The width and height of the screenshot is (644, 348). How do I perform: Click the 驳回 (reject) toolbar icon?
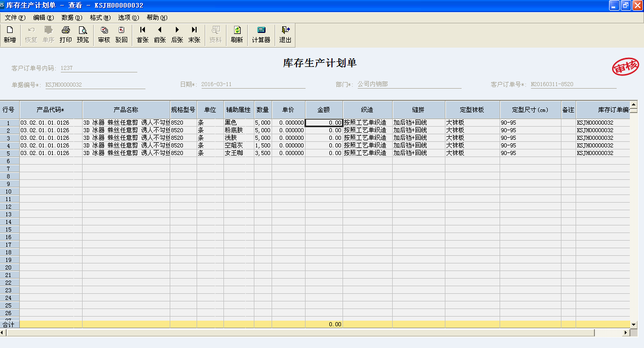(x=121, y=35)
